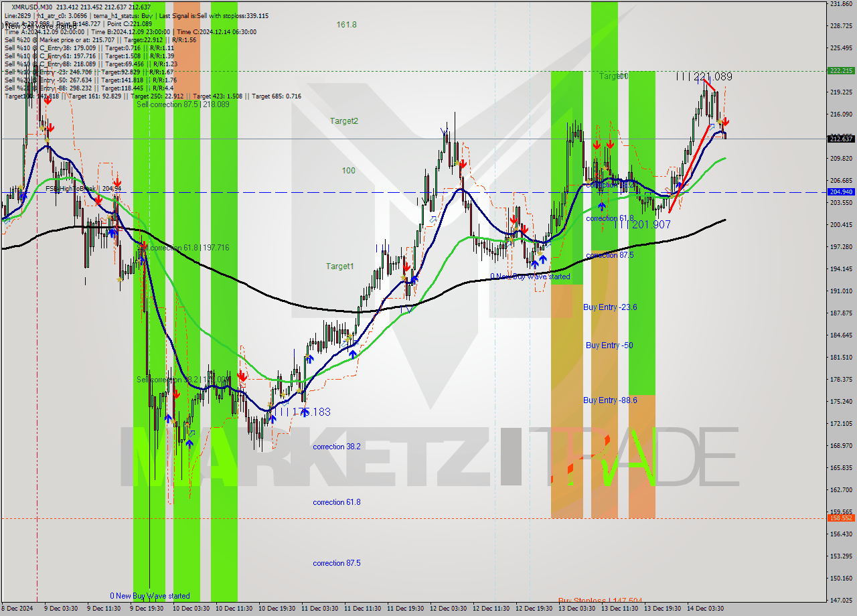Click the green 161.8 Fibonacci label

[x=347, y=25]
